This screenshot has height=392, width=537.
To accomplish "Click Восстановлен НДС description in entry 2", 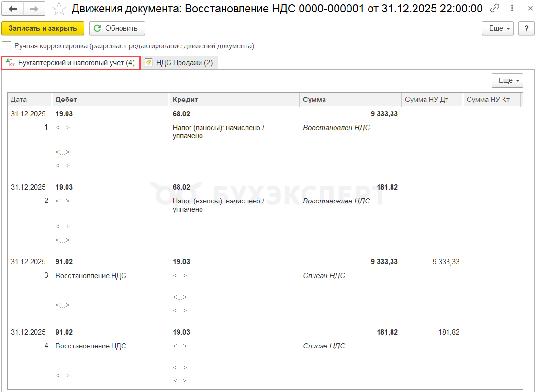I will point(336,201).
